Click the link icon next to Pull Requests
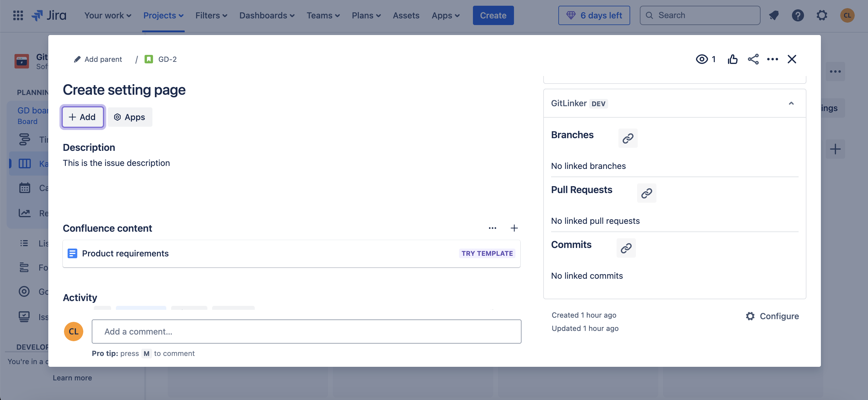The image size is (868, 400). click(646, 193)
